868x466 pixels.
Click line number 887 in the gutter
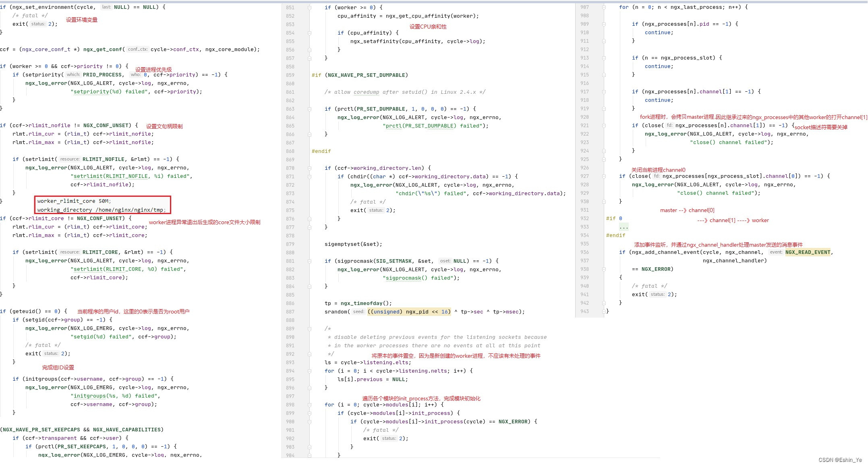pos(290,312)
